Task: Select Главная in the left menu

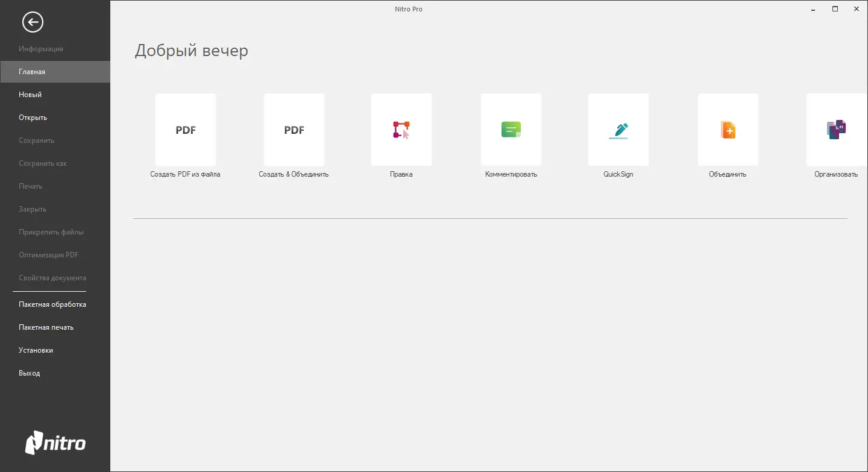Action: click(55, 72)
